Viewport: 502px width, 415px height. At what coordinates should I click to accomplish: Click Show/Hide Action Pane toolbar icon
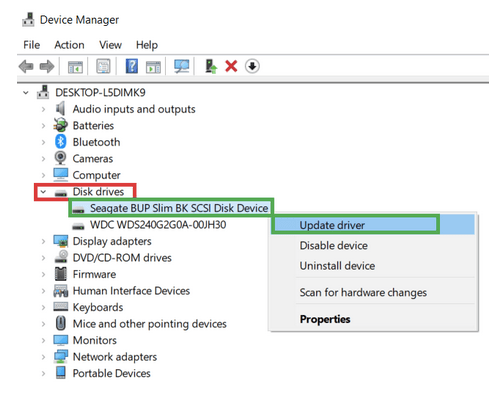coord(153,67)
